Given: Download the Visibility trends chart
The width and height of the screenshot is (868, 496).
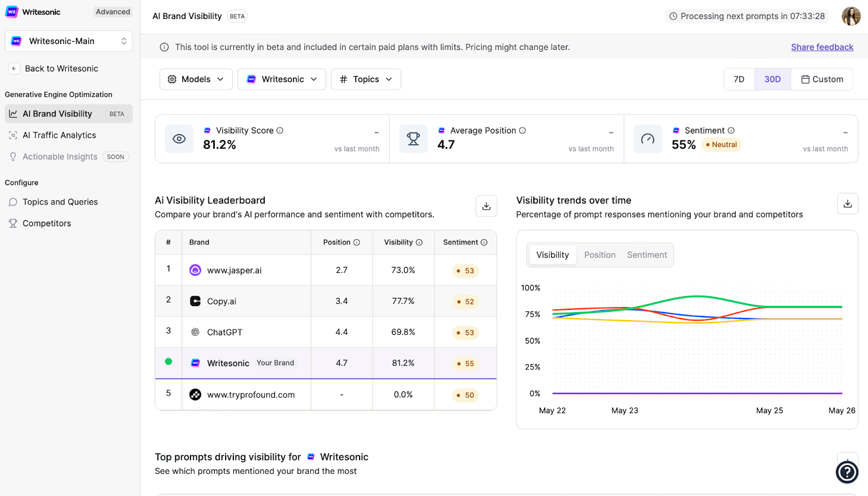Looking at the screenshot, I should pyautogui.click(x=848, y=204).
